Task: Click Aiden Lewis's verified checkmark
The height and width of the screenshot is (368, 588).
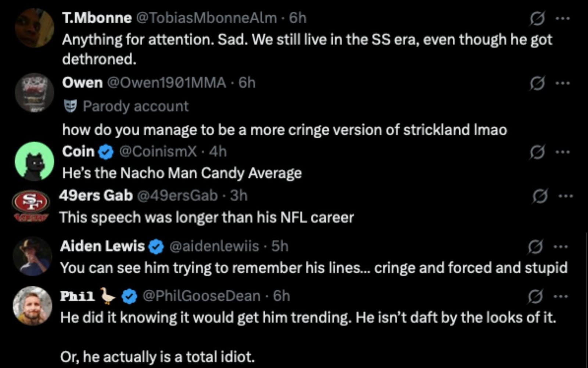Action: coord(156,246)
